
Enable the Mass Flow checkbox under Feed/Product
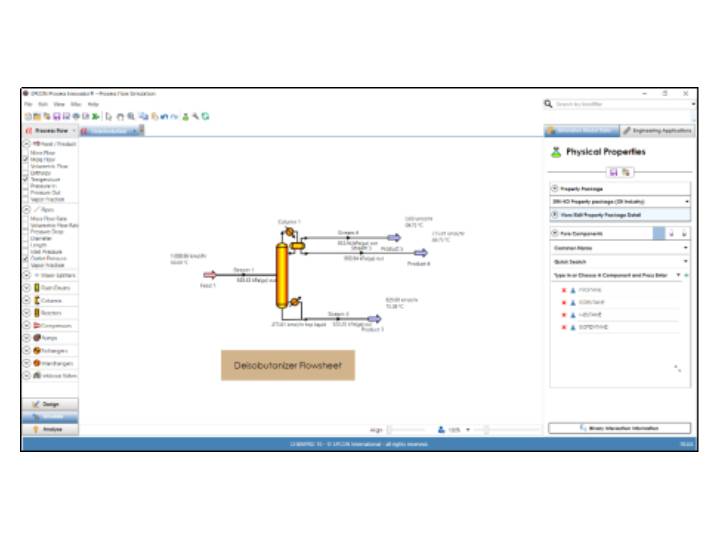[26, 152]
